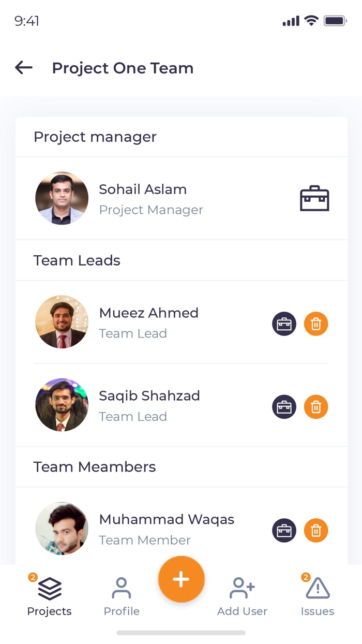Screen dimensions: 362x644
Task: Open the Issues warning icon
Action: [317, 588]
